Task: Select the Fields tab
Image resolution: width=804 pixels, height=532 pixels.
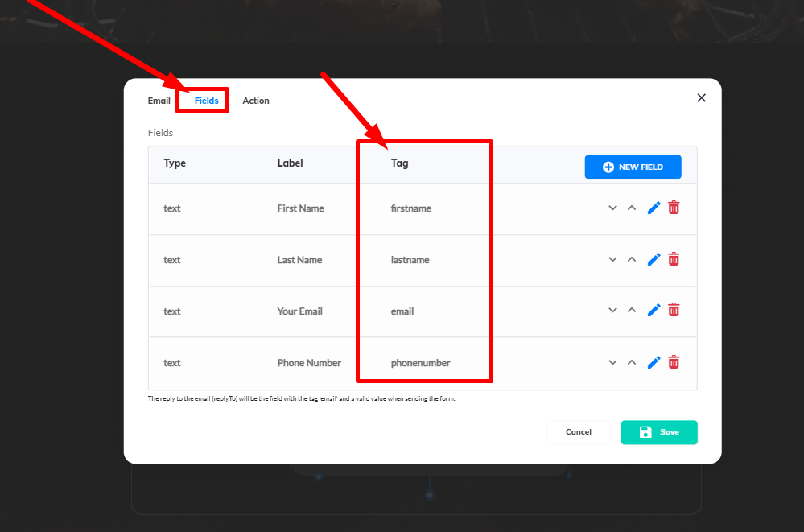Action: coord(206,101)
